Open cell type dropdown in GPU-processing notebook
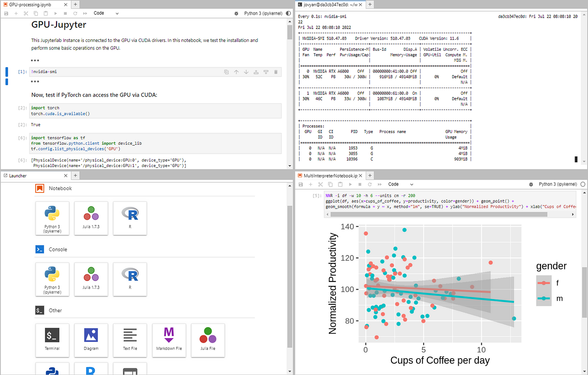The image size is (588, 375). 106,13
